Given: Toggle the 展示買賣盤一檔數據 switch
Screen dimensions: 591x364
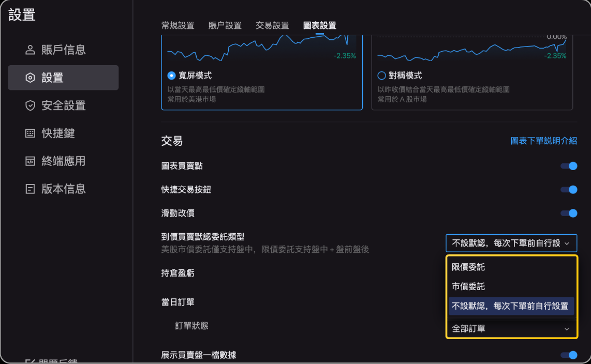Looking at the screenshot, I should coord(568,355).
